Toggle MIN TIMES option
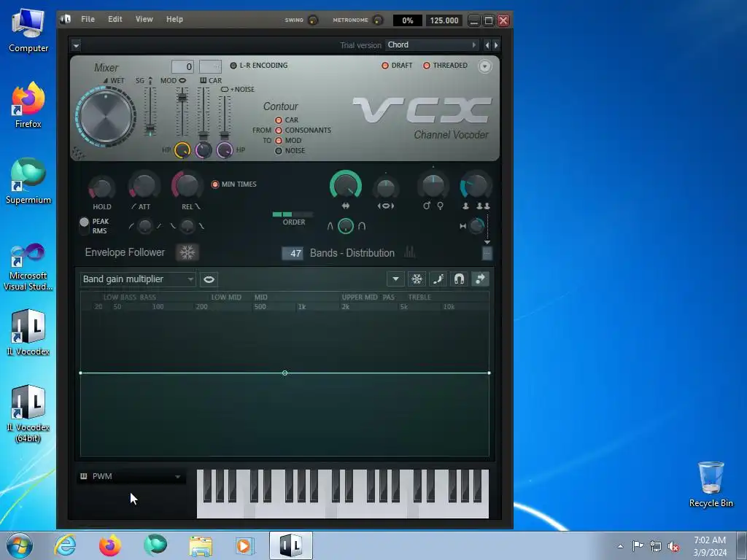The image size is (747, 560). (x=234, y=184)
